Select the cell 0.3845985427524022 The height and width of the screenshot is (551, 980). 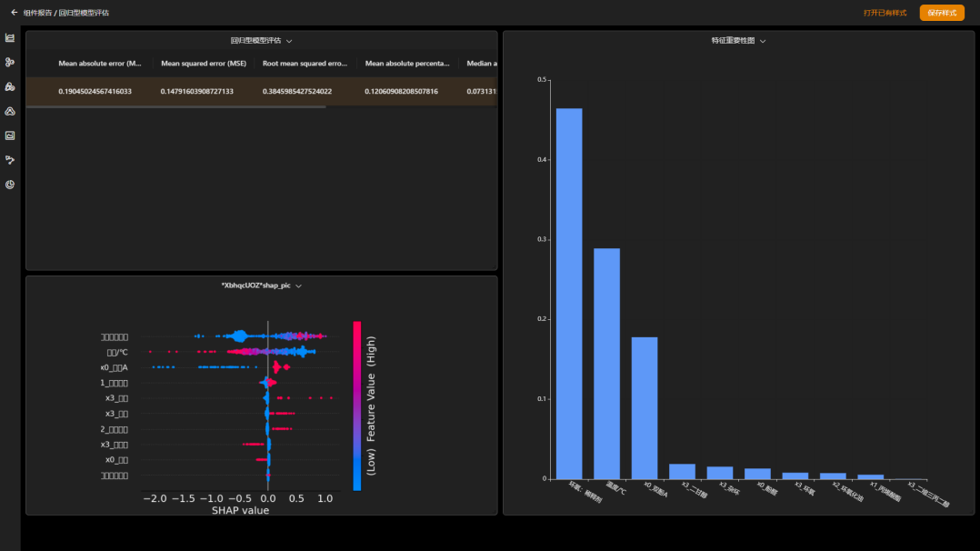click(x=297, y=91)
